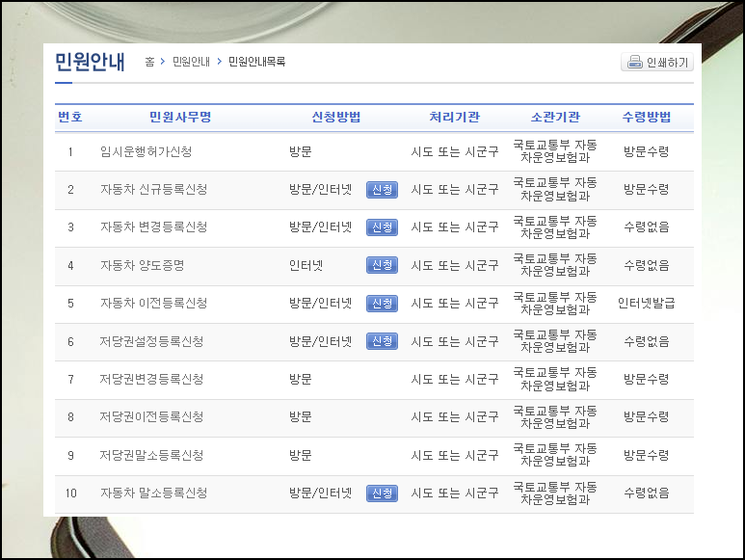Select the 민원안내목록 breadcrumb item
Image resolution: width=745 pixels, height=560 pixels.
click(256, 62)
